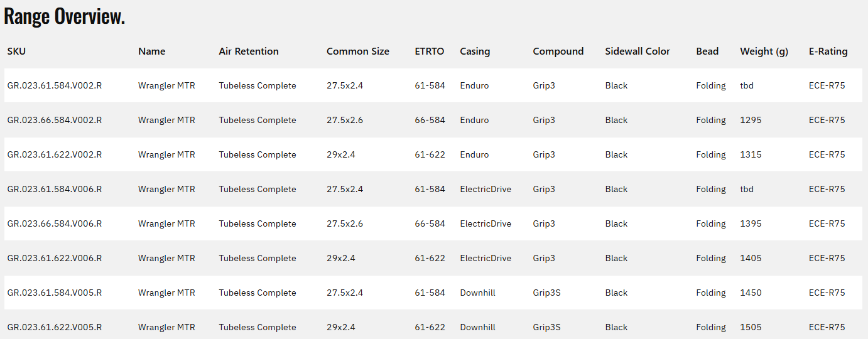The image size is (868, 339).
Task: Select SKU GR.023.66.584.V002.R
Action: pos(55,120)
